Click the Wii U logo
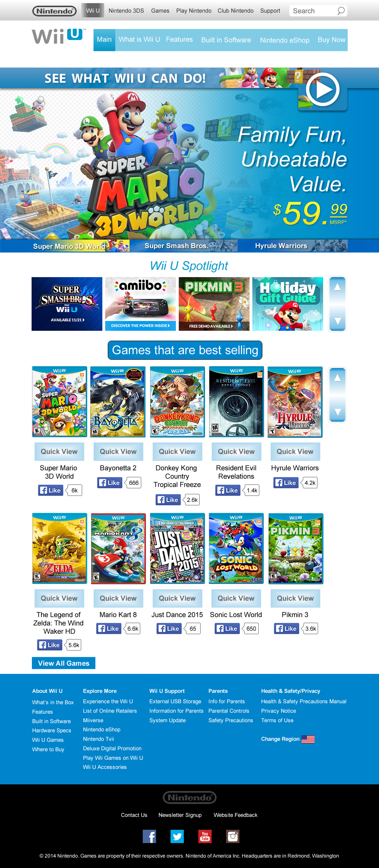379x868 pixels. point(59,36)
